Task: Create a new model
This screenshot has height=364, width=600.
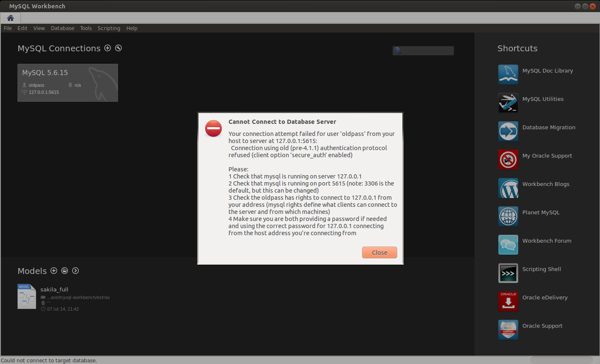Action: 54,271
